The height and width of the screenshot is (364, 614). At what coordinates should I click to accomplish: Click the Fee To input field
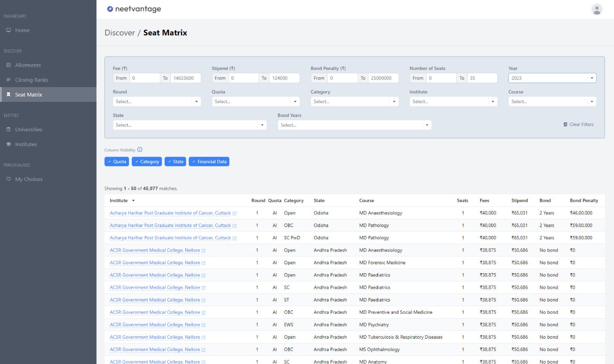185,78
